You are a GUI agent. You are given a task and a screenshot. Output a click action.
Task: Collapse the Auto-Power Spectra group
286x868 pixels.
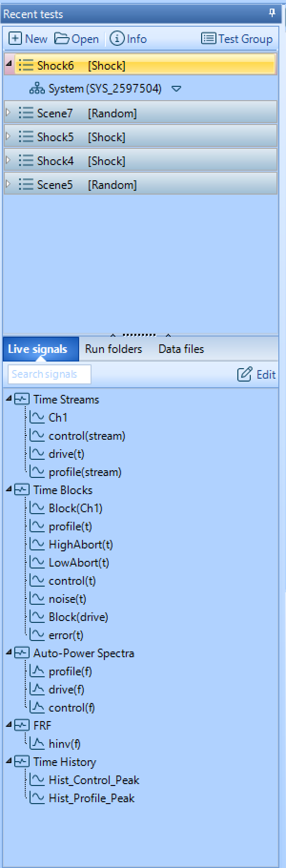pyautogui.click(x=9, y=652)
